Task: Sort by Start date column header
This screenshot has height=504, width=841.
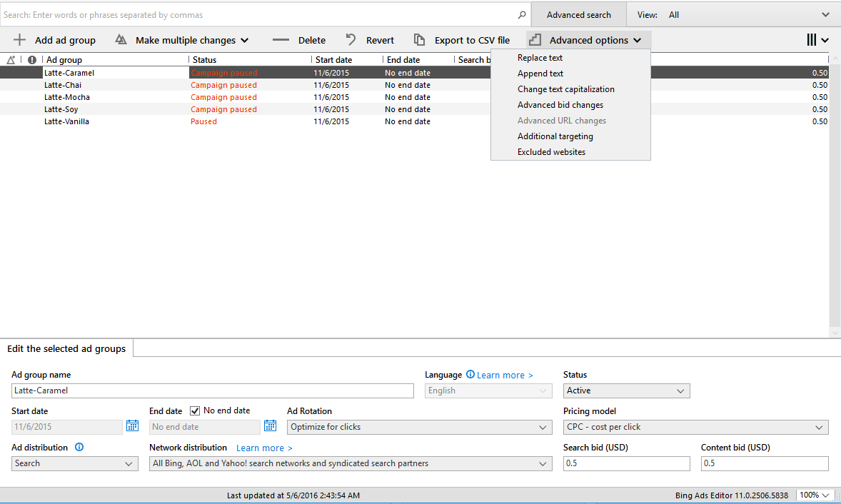Action: pos(333,59)
